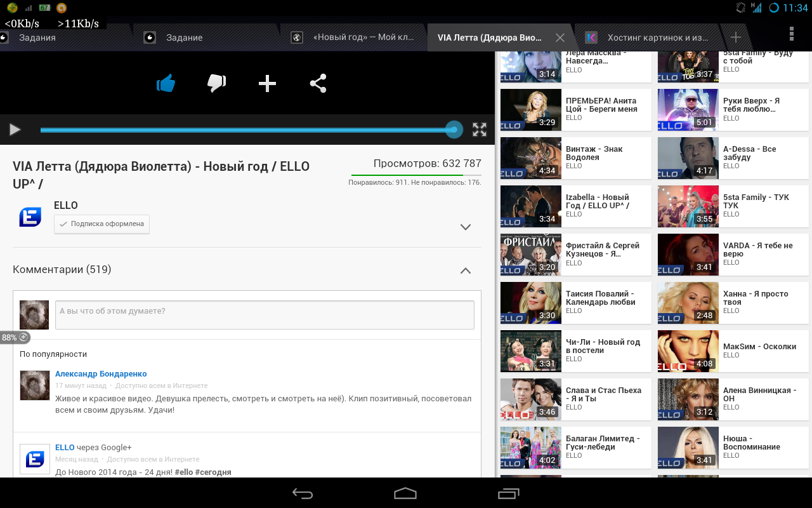This screenshot has width=812, height=508.
Task: Click the video title text
Action: tap(161, 175)
